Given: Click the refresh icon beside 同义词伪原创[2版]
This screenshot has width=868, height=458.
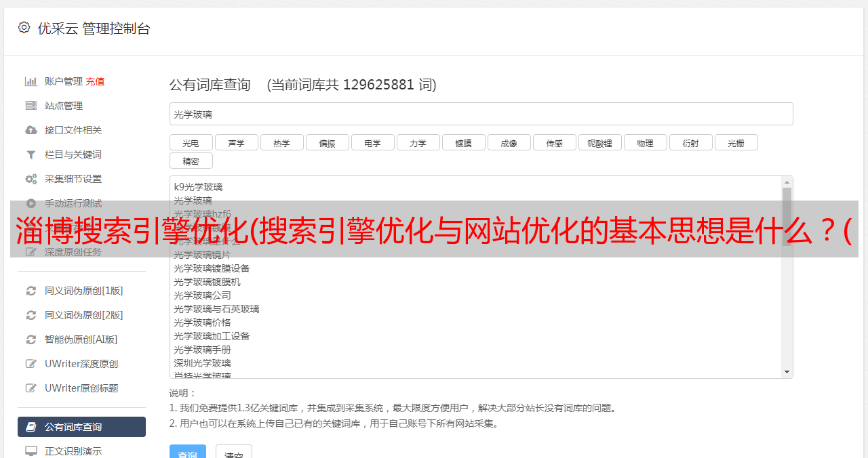Looking at the screenshot, I should pyautogui.click(x=31, y=315).
